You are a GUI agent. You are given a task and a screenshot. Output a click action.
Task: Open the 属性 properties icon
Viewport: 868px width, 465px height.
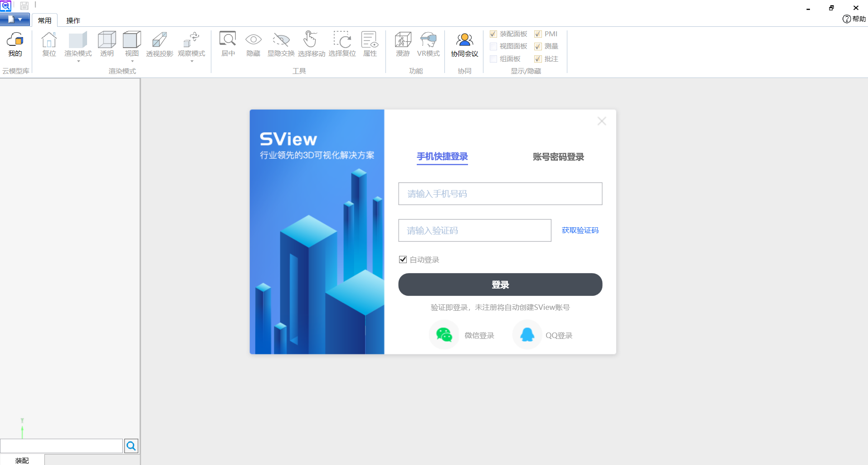[370, 39]
